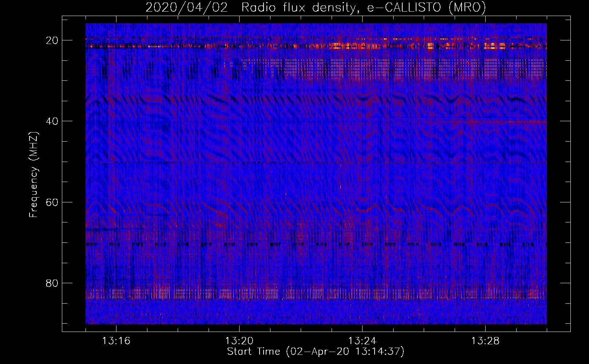The height and width of the screenshot is (364, 589).
Task: Click the '13:20' time tick label
Action: point(239,341)
